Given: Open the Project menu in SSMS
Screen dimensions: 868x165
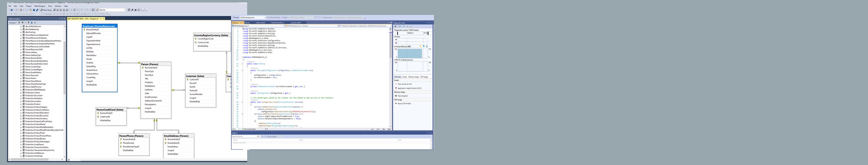Looking at the screenshot, I should (29, 6).
